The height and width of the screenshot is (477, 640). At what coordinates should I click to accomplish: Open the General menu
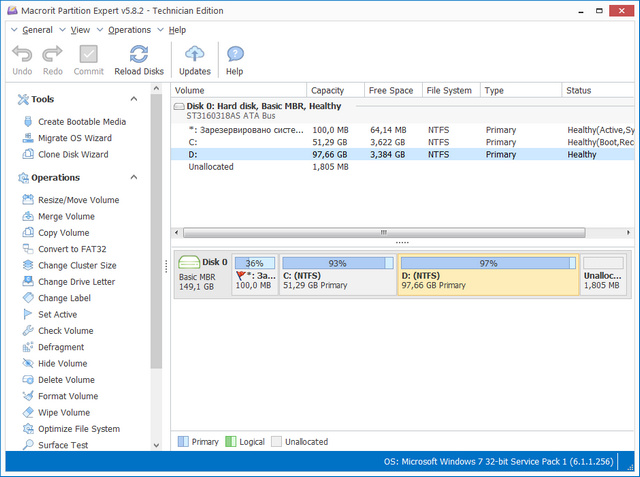coord(37,30)
